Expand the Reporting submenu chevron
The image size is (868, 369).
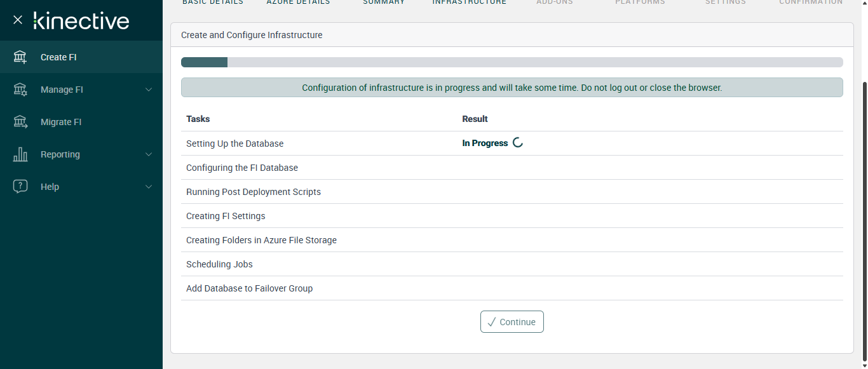tap(149, 154)
